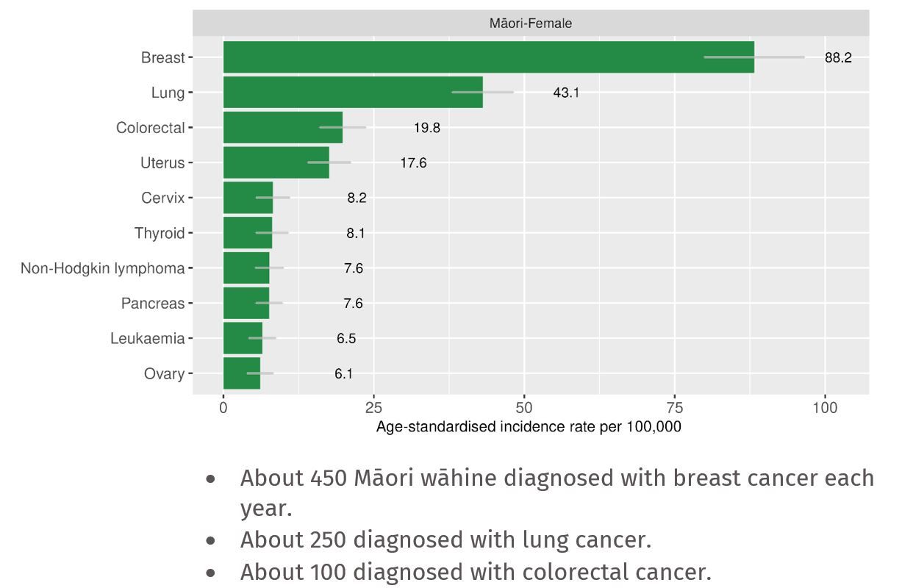Viewport: 913px width, 588px height.
Task: Select the Ovary axis label
Action: tap(164, 374)
